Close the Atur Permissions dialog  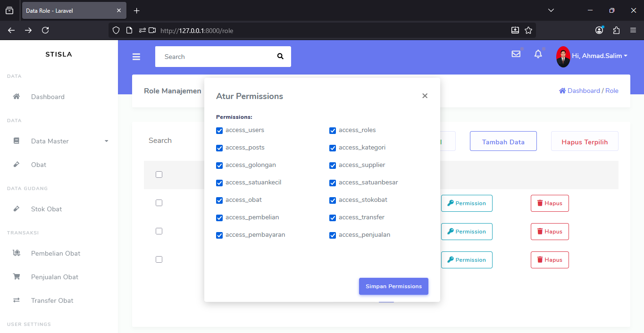point(425,96)
